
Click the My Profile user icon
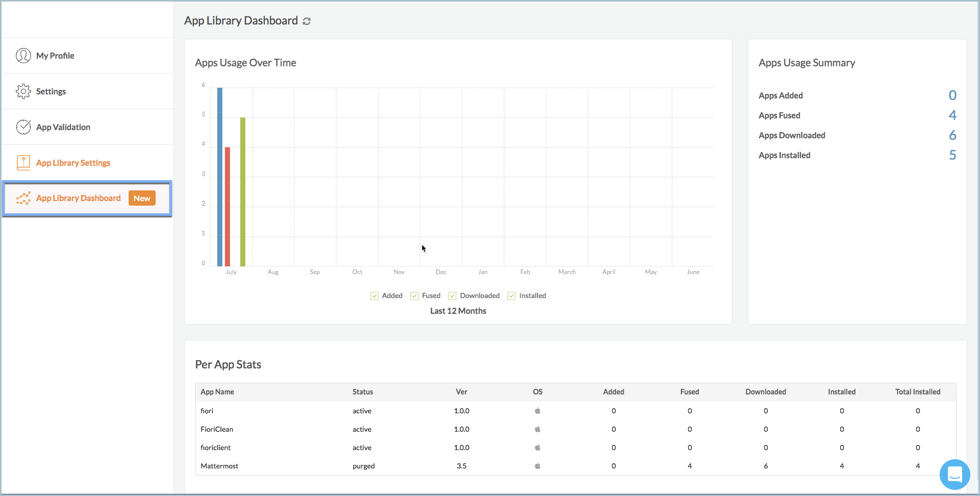[x=23, y=56]
